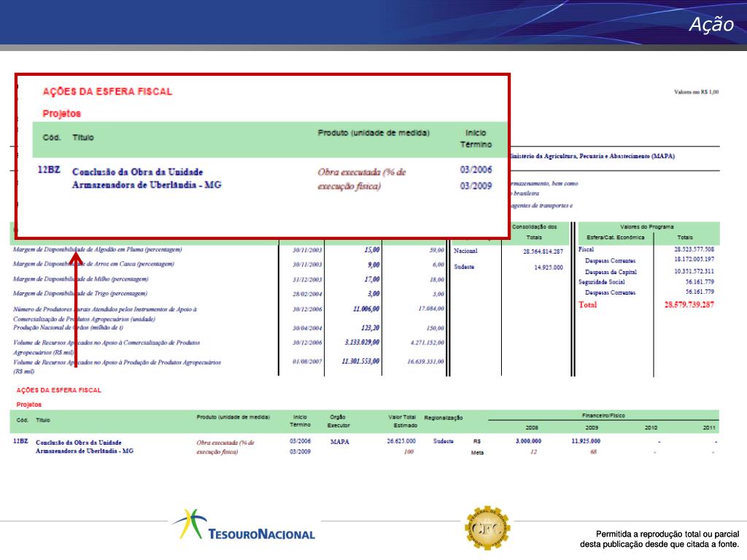Select code '12BZ' in the enlarged callout
747x560 pixels.
[x=49, y=169]
